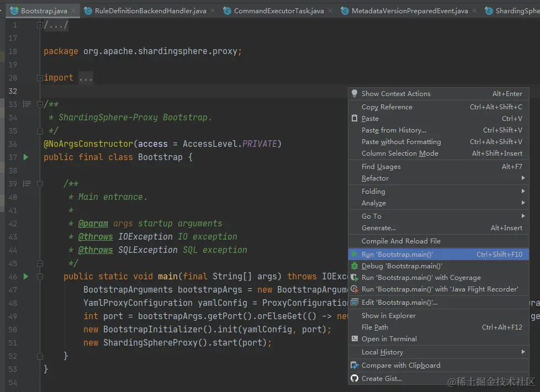This screenshot has height=392, width=540.
Task: Click the fold end marker on line 52
Action: tap(40, 356)
